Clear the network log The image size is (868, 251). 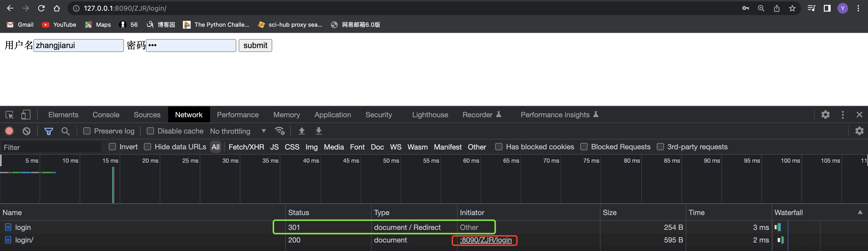point(26,131)
